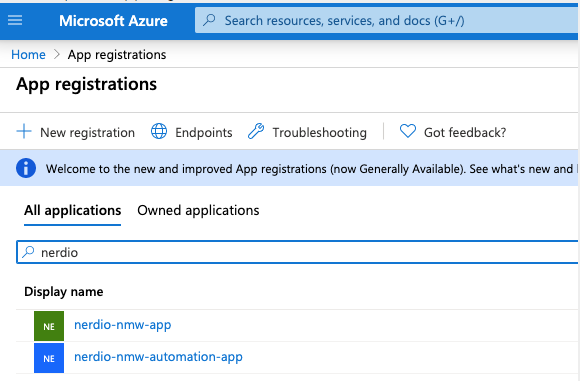Switch to Owned applications tab

198,210
